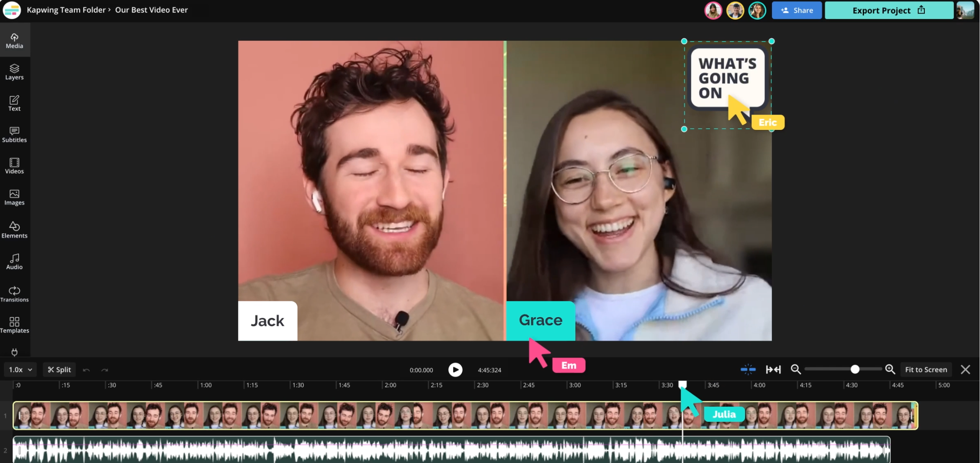Image resolution: width=980 pixels, height=463 pixels.
Task: Select the Text tool in sidebar
Action: pyautogui.click(x=14, y=103)
